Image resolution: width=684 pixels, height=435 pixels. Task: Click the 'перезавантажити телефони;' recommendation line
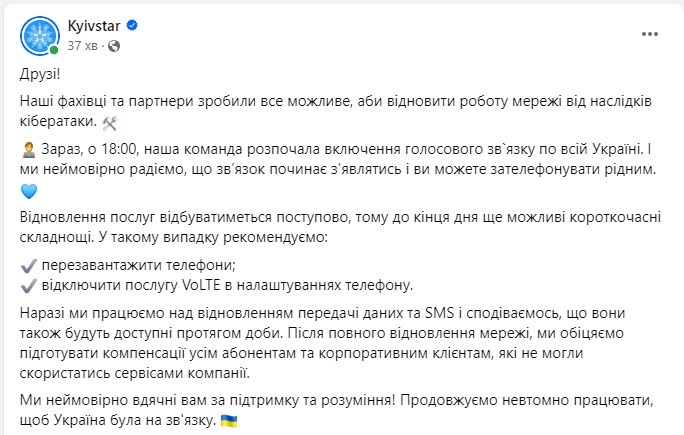(139, 265)
